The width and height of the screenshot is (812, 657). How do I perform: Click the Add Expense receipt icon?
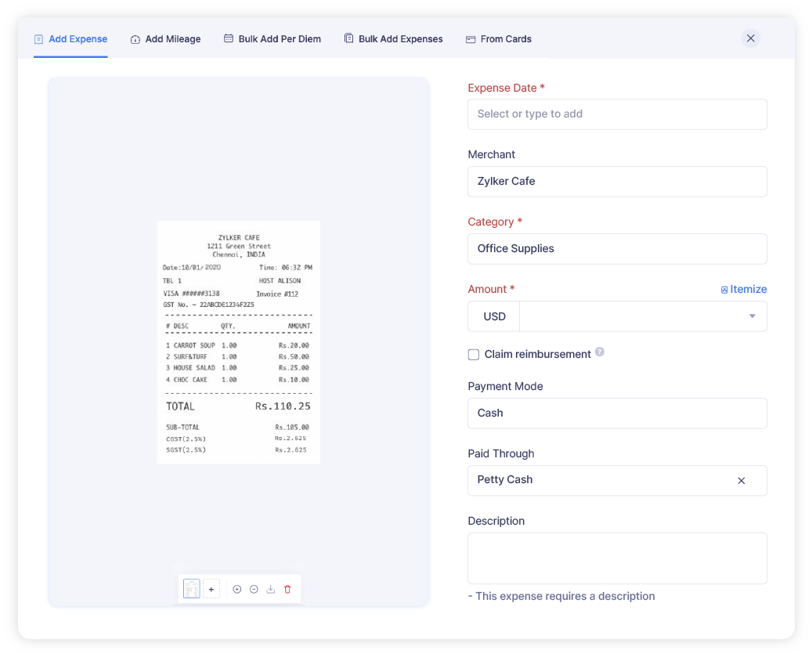[x=38, y=38]
